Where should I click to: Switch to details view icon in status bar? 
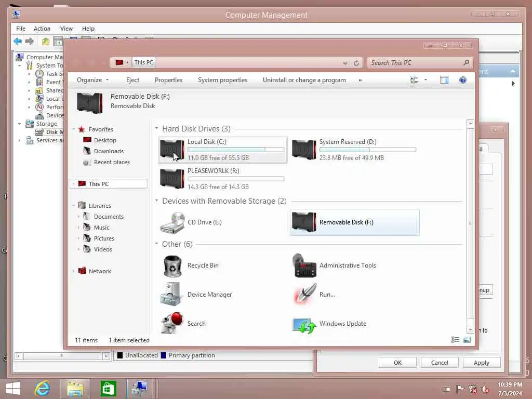pos(455,340)
